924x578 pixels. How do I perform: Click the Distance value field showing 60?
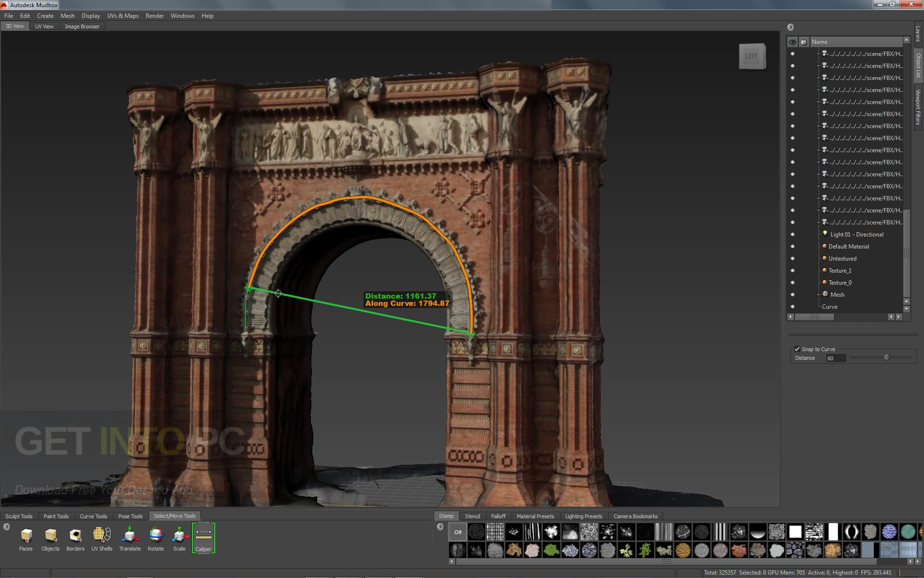click(835, 358)
